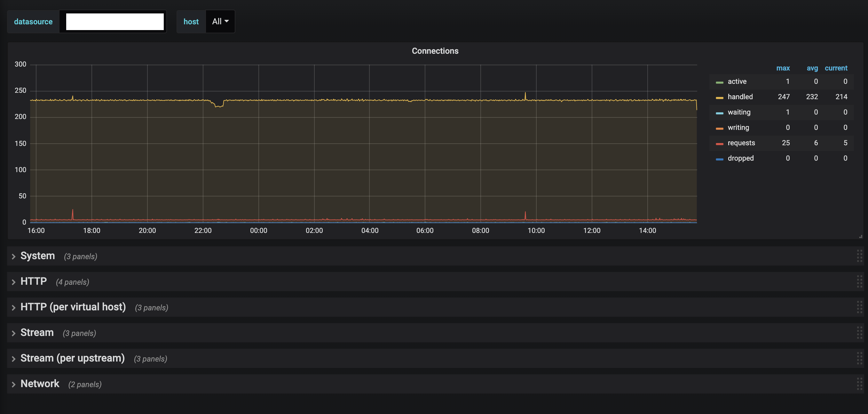The height and width of the screenshot is (414, 868).
Task: Toggle the requests series in the legend
Action: click(x=741, y=143)
